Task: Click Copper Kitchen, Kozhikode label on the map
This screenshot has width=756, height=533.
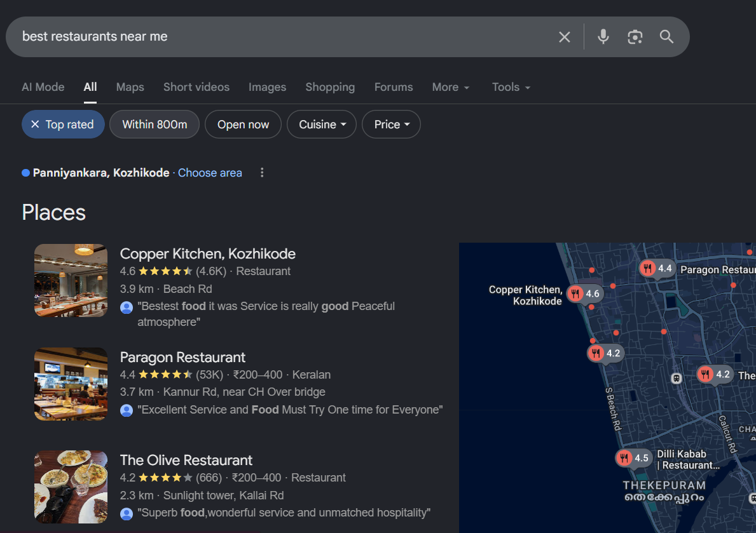Action: click(x=526, y=295)
